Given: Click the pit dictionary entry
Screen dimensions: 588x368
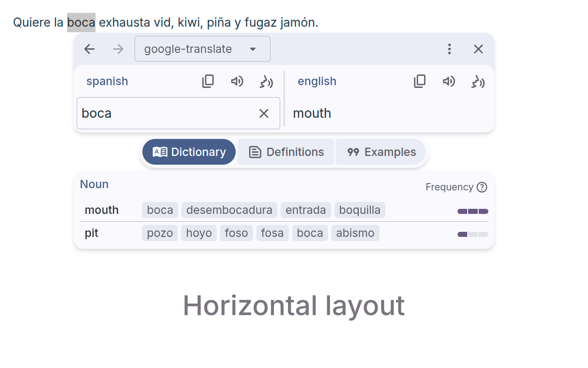Looking at the screenshot, I should coord(91,233).
